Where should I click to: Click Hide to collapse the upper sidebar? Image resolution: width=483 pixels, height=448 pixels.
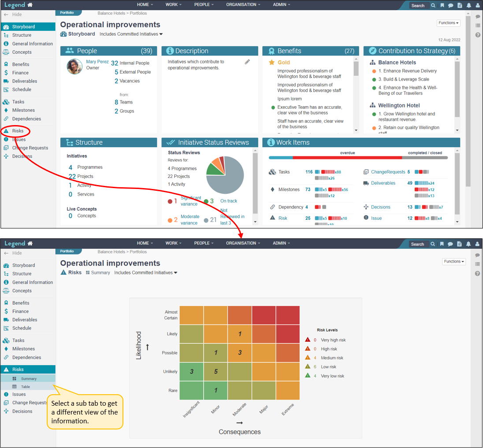[13, 15]
